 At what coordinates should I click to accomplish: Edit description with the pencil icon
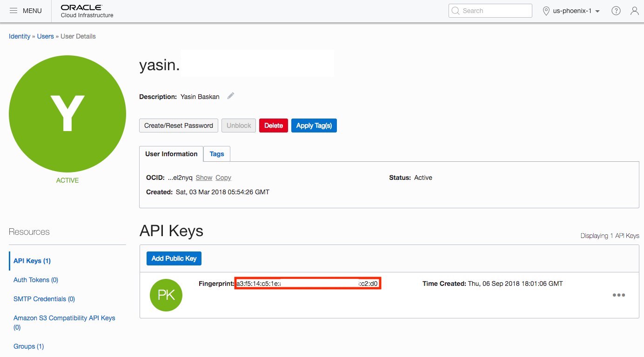[x=231, y=96]
